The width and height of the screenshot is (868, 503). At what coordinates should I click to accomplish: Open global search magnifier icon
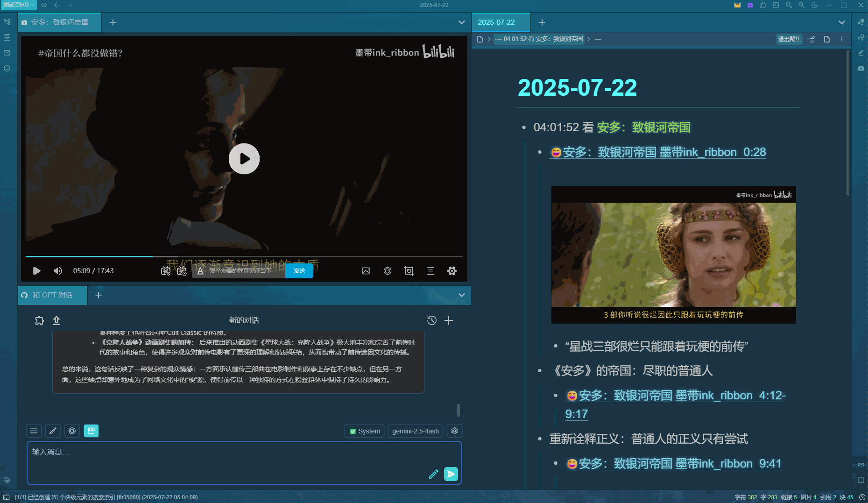point(789,5)
